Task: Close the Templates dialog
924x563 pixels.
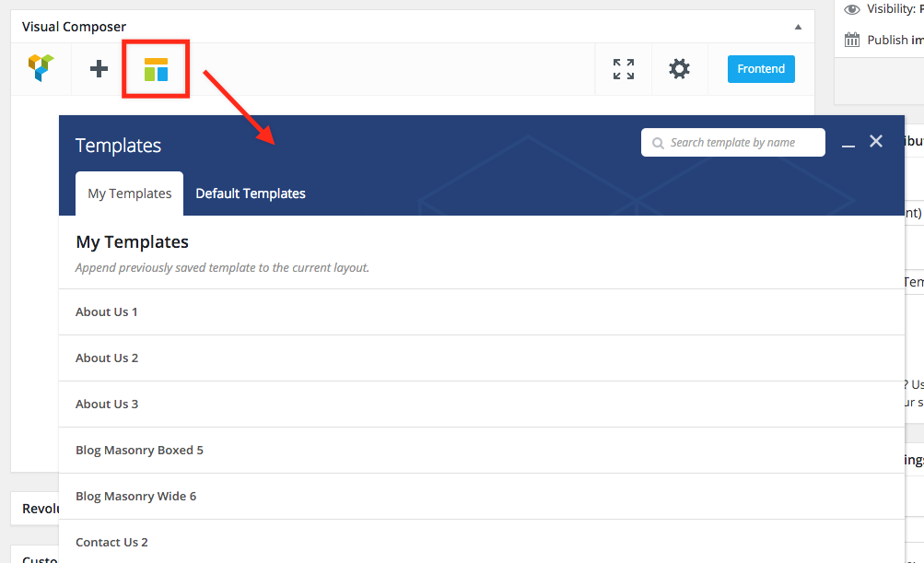Action: pyautogui.click(x=876, y=141)
